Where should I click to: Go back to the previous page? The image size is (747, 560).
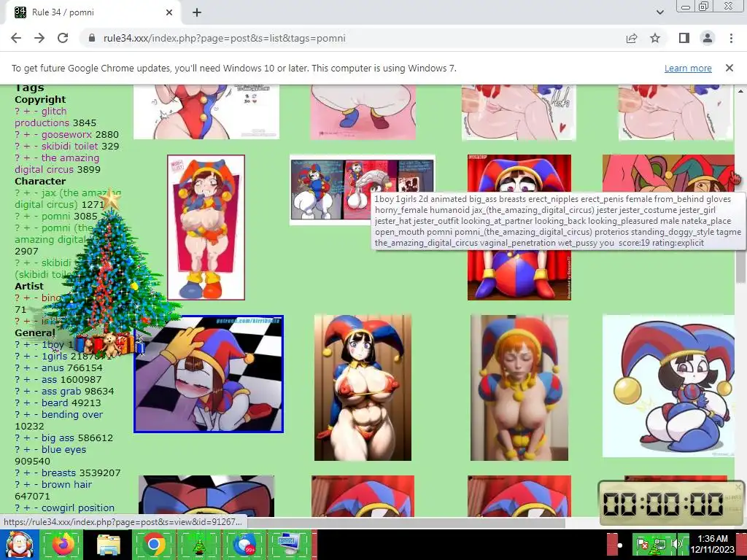click(x=16, y=38)
